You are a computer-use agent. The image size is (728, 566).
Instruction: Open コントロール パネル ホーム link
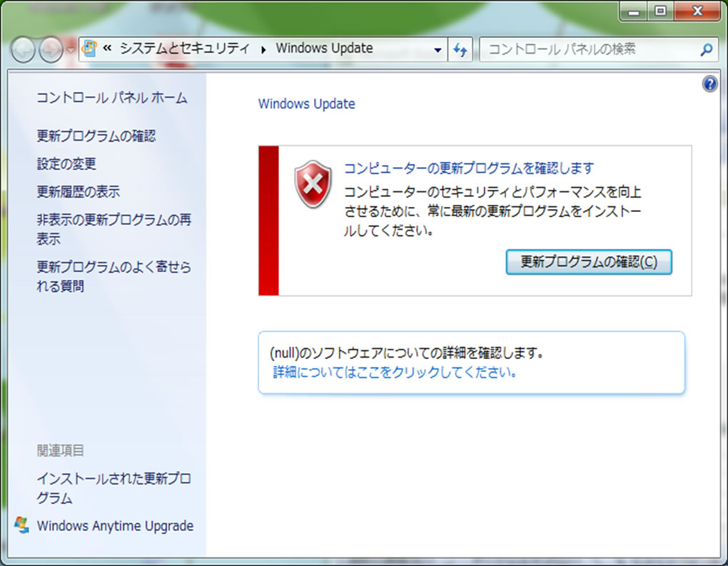tap(112, 98)
